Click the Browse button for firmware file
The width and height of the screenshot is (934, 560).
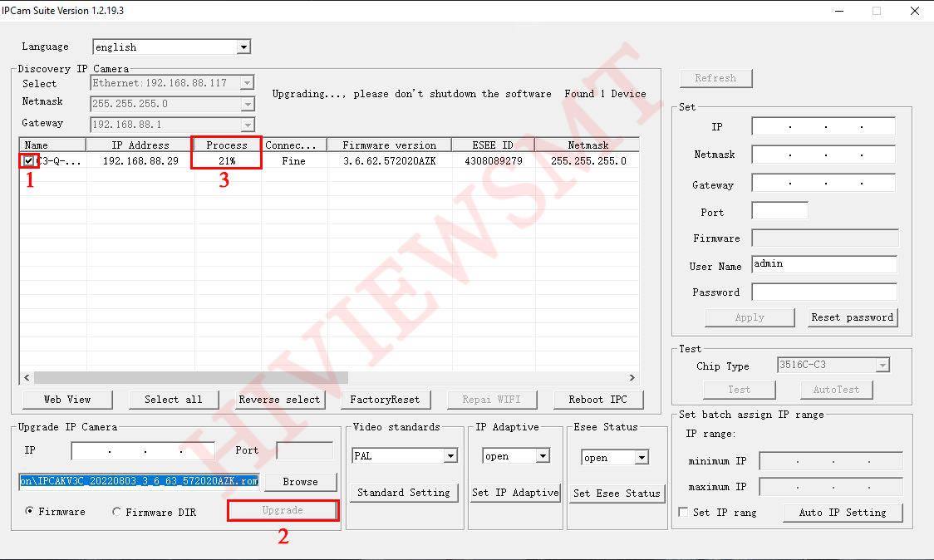[x=300, y=482]
